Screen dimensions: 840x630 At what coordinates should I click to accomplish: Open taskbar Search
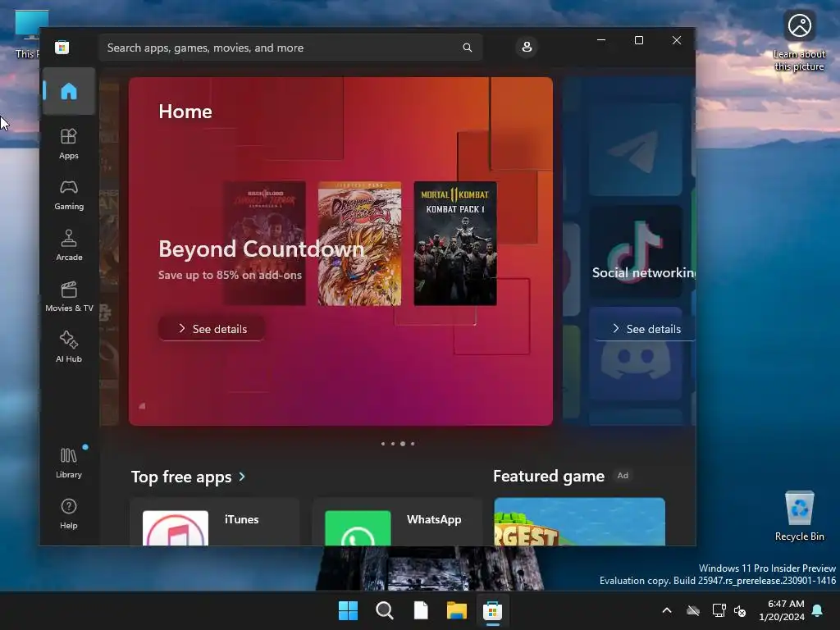click(384, 610)
